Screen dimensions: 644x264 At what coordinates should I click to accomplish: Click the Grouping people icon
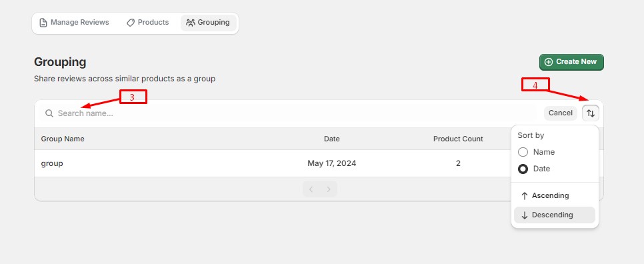[190, 23]
